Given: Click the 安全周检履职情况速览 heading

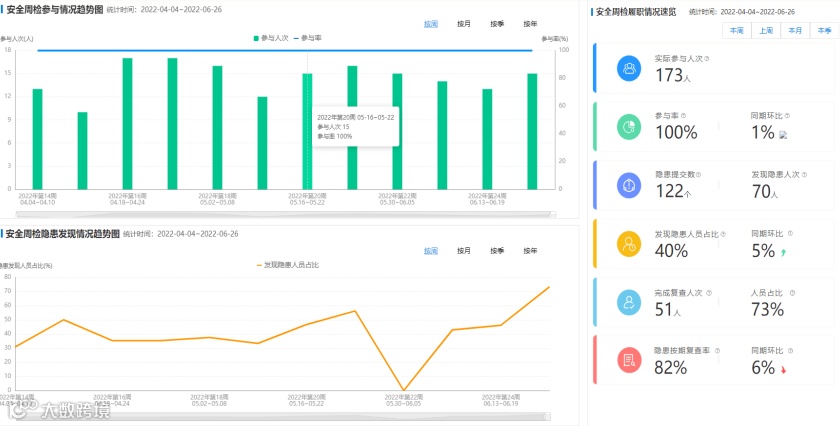Looking at the screenshot, I should (x=636, y=12).
